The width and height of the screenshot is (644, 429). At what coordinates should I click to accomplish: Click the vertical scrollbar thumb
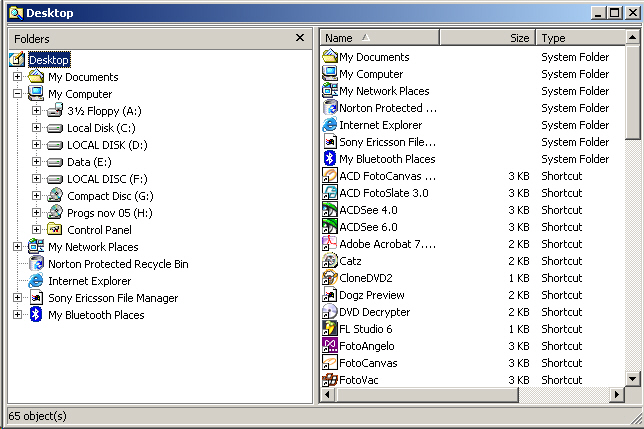point(632,92)
